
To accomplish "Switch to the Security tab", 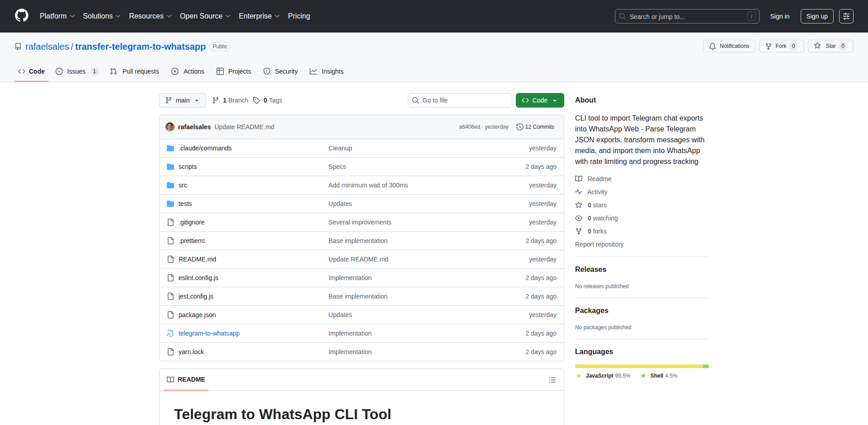I will [280, 71].
